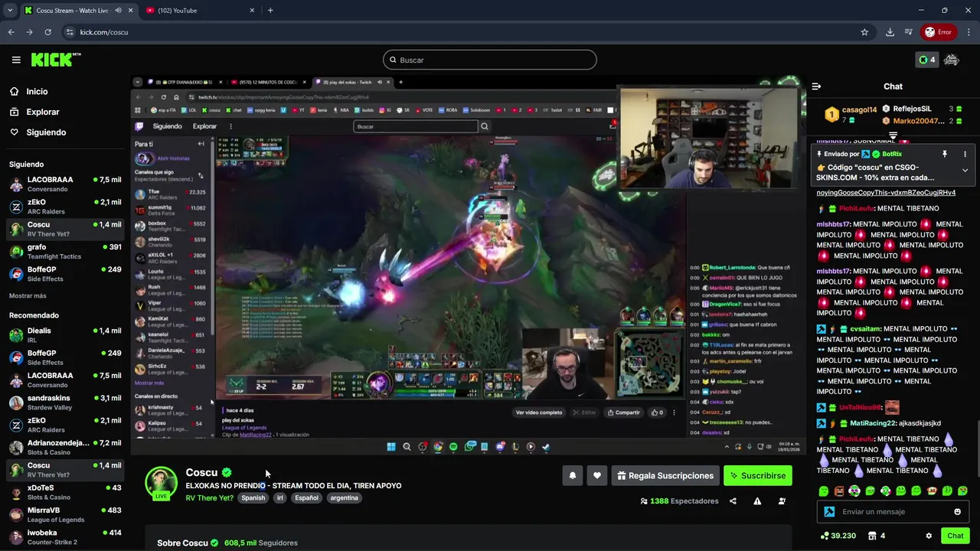The height and width of the screenshot is (551, 980).
Task: Expand the chat leaderboard handle
Action: coord(893,135)
